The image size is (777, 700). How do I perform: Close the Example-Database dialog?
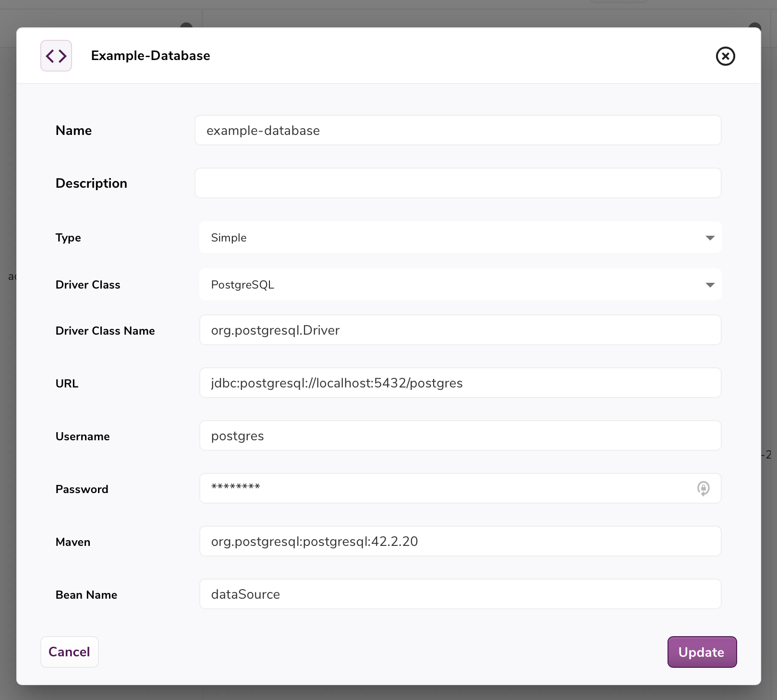click(x=725, y=56)
